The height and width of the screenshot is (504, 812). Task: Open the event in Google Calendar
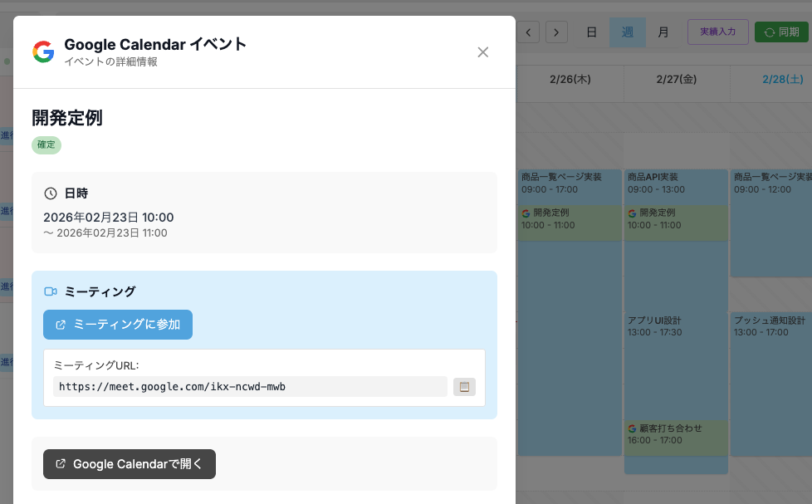point(129,464)
